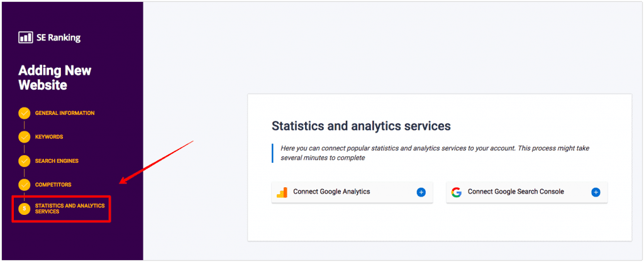
Task: Open Statistics and Analytics Services step
Action: click(x=70, y=209)
